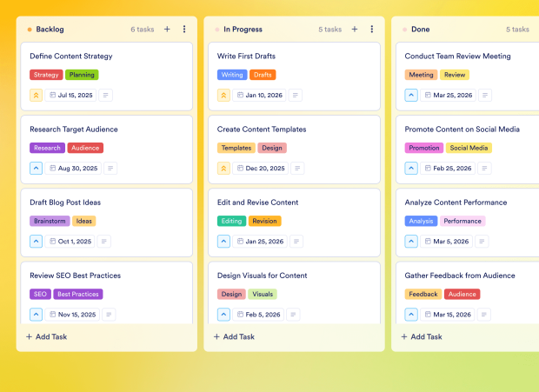Image resolution: width=539 pixels, height=392 pixels.
Task: Open description icon on Draft Blog Post Ideas
Action: pos(105,241)
